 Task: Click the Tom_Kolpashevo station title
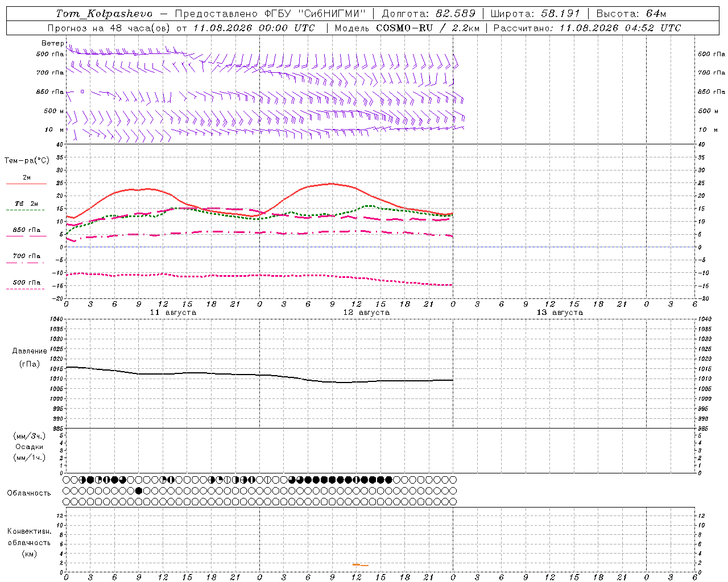(104, 14)
